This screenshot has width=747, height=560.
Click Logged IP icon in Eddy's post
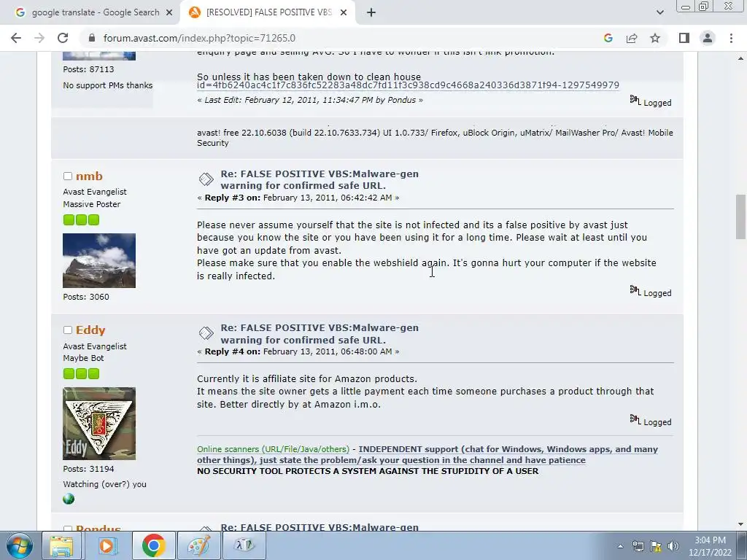[x=635, y=419]
